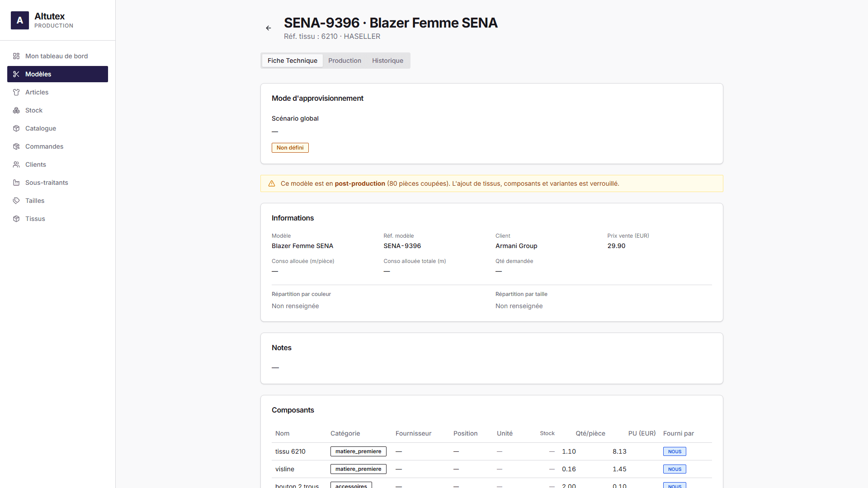Click the Commandes icon in sidebar
Image resolution: width=868 pixels, height=488 pixels.
[16, 146]
